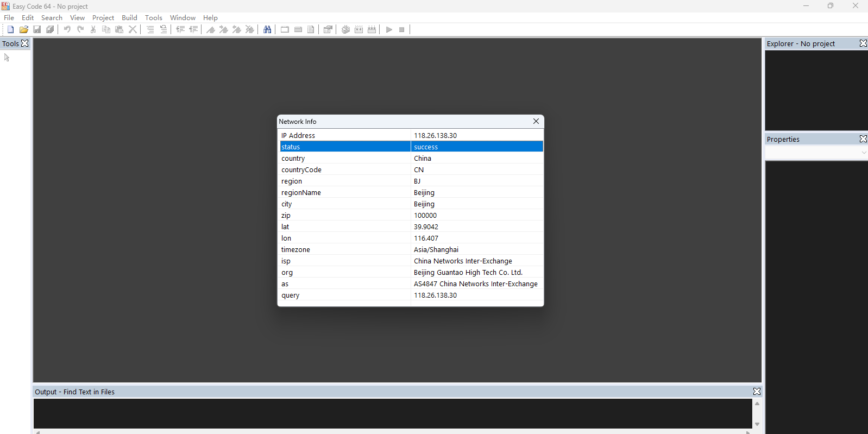This screenshot has width=868, height=434.
Task: Close the Tools panel
Action: pos(25,43)
